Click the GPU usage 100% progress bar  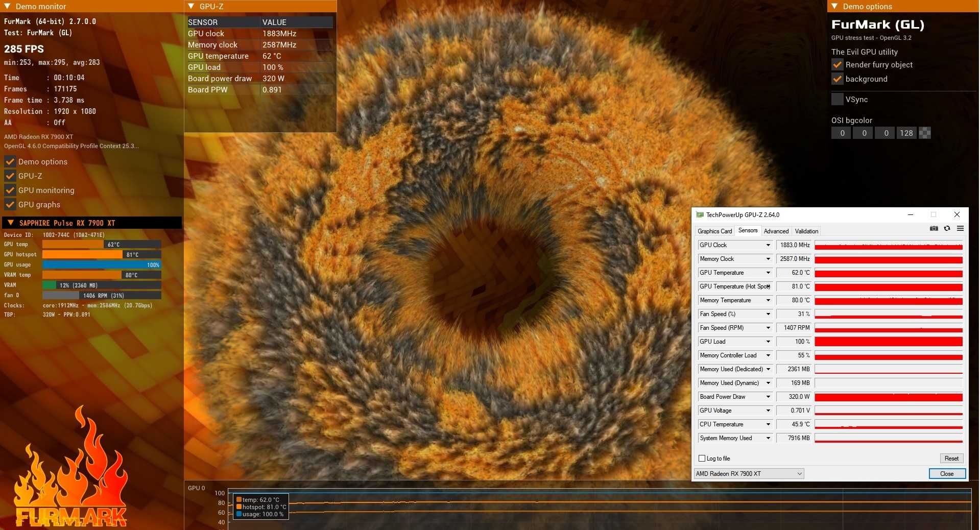[102, 264]
